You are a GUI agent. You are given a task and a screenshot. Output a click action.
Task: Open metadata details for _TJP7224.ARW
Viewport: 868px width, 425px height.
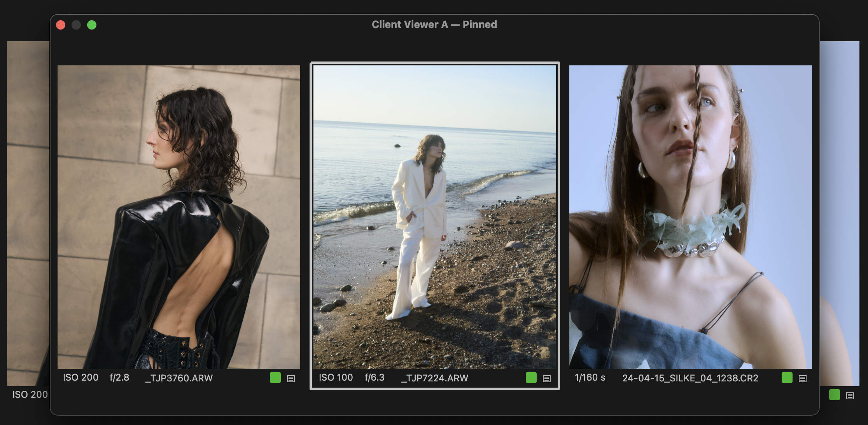(x=547, y=378)
